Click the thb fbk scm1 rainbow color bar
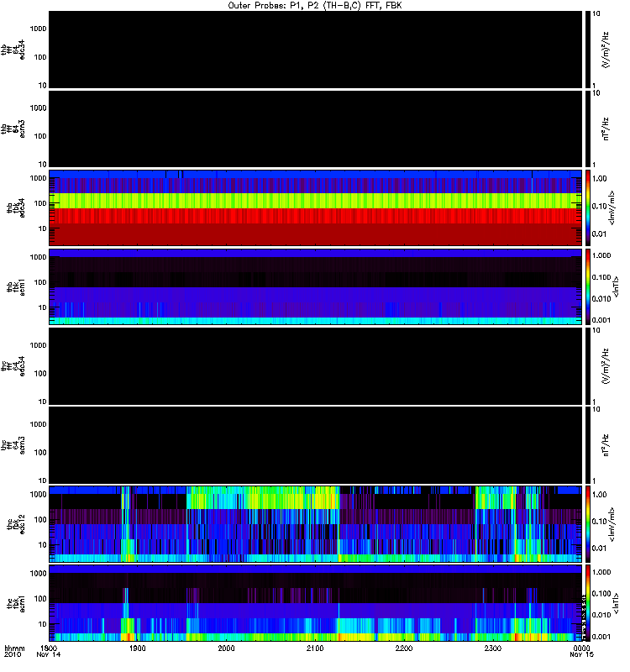The height and width of the screenshot is (672, 630). click(x=588, y=286)
